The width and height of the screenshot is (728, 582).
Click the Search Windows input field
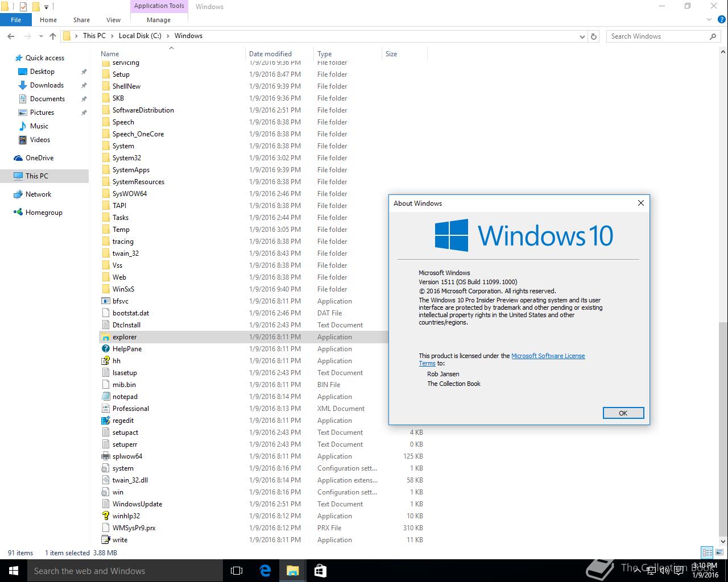658,36
